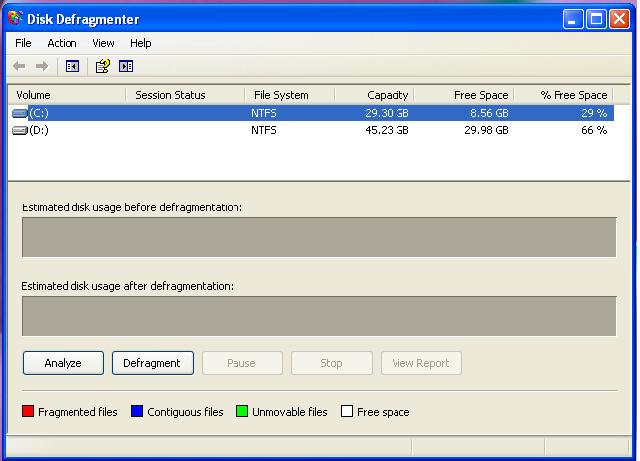Click the before-defragmentation disk usage bar

tap(319, 237)
